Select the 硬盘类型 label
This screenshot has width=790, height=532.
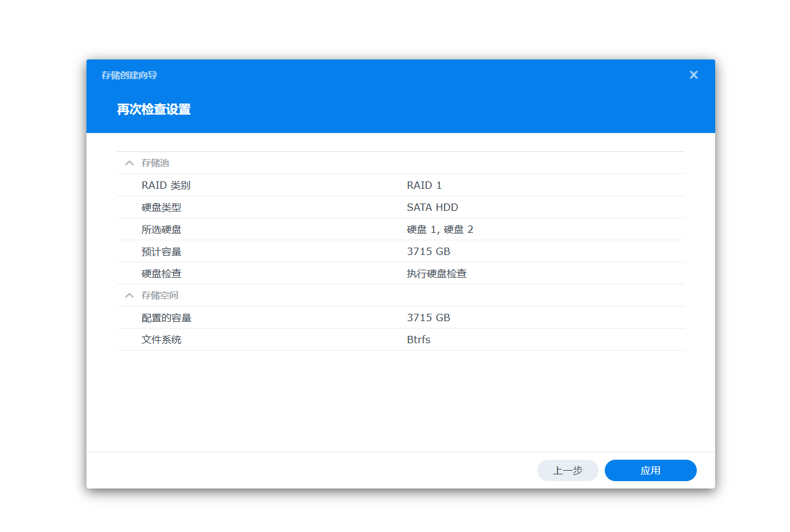pos(161,207)
